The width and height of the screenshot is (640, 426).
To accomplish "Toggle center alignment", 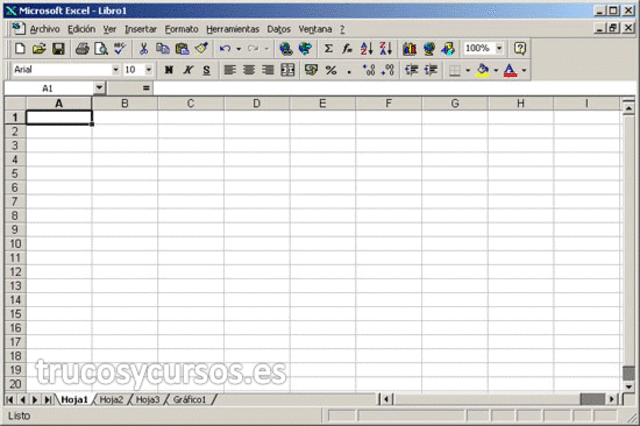I will pyautogui.click(x=249, y=70).
